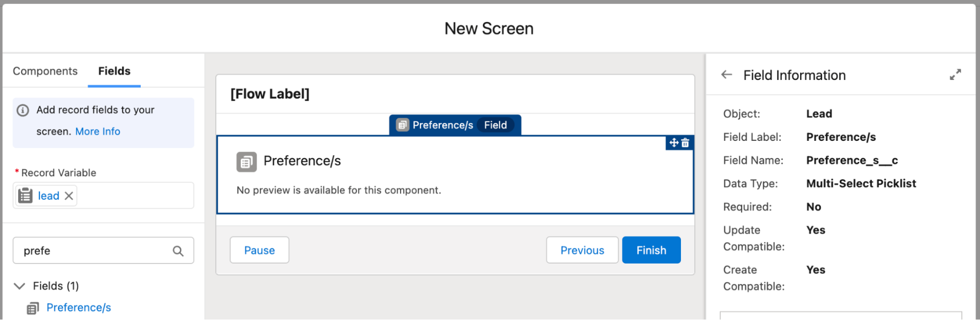
Task: Click the back arrow in Field Information
Action: (x=727, y=75)
